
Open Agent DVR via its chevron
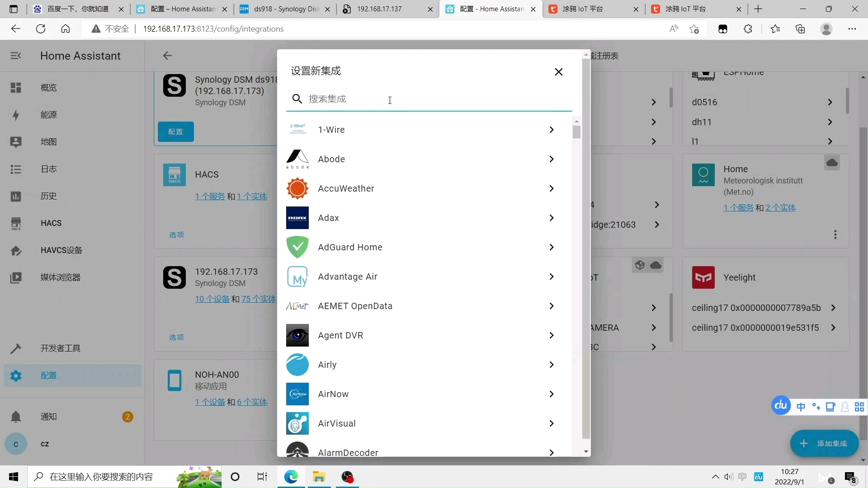[x=552, y=335]
